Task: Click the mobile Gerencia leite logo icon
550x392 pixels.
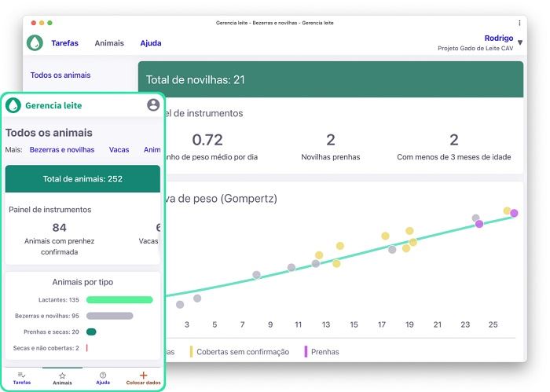Action: click(x=13, y=105)
